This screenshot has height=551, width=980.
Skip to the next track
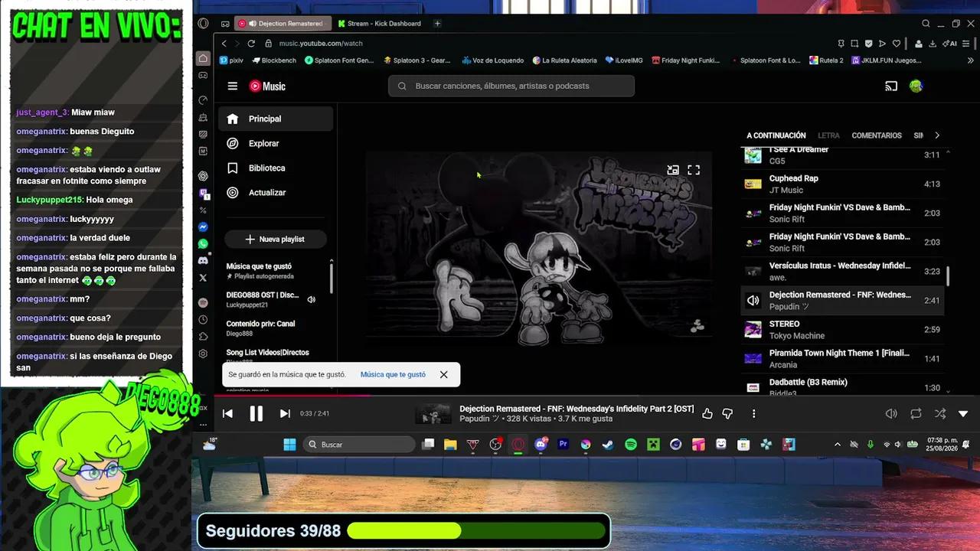pos(285,414)
